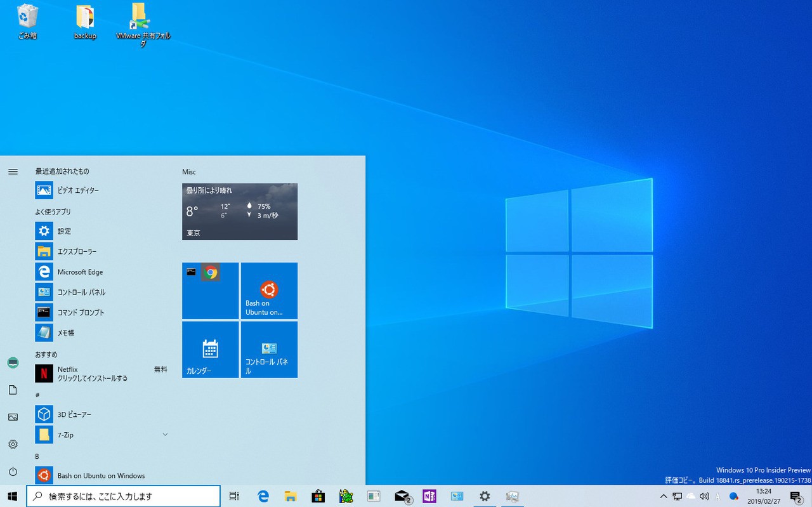Launch Command Prompt (コマンド プロンプト) from the app list
This screenshot has width=812, height=507.
[x=81, y=312]
